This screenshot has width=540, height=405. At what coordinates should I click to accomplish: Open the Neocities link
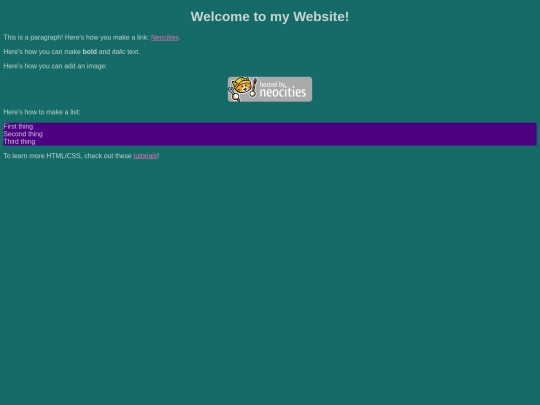tap(165, 38)
